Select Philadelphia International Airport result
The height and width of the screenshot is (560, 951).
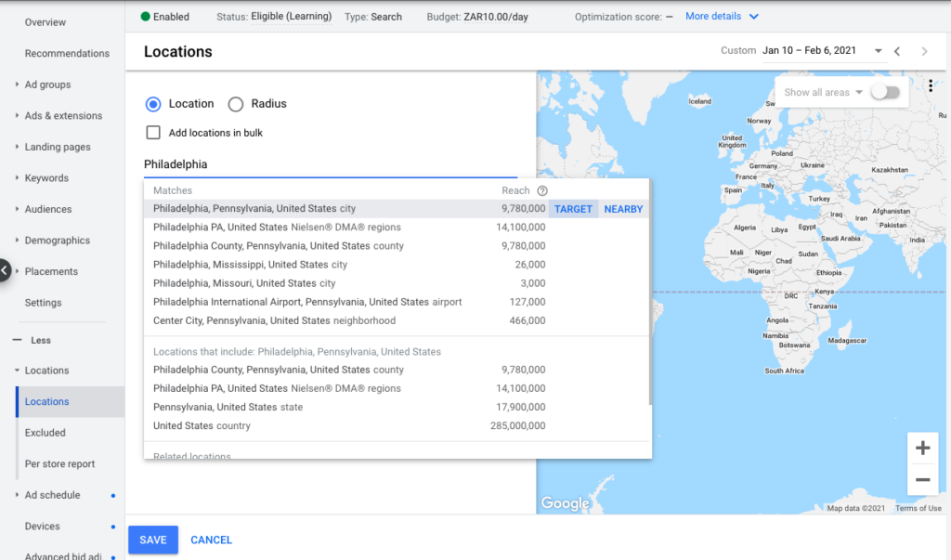349,302
